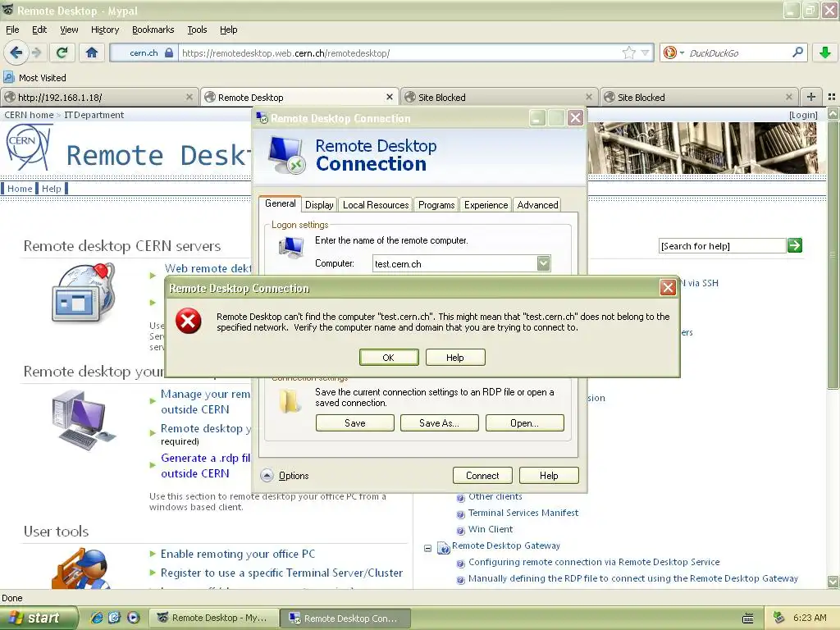
Task: Switch to the Programs tab
Action: [436, 204]
